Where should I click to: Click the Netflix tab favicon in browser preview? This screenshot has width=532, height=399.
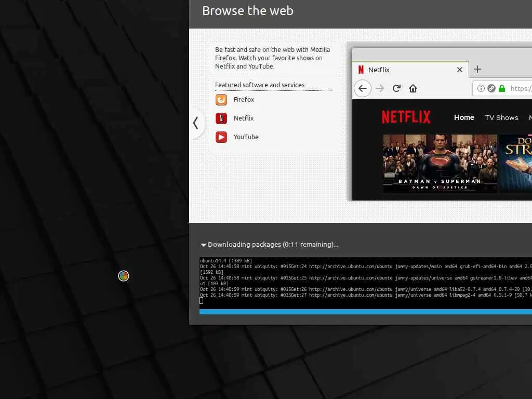(361, 70)
